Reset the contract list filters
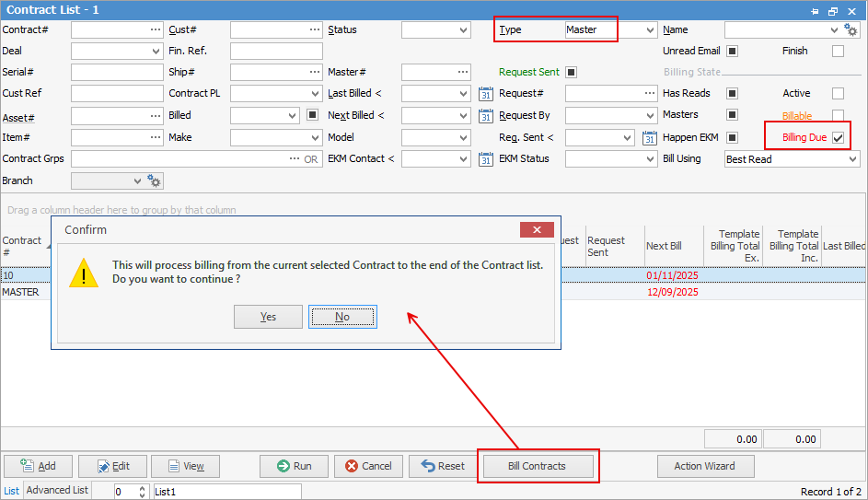 point(443,466)
